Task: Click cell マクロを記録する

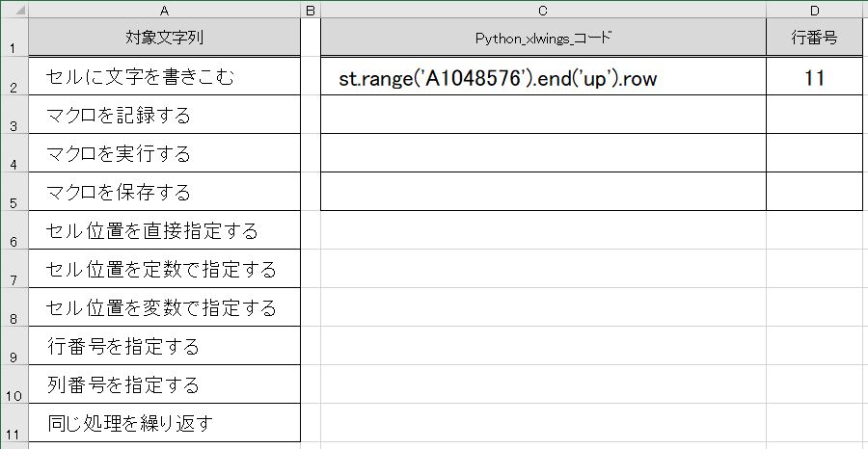Action: 164,115
